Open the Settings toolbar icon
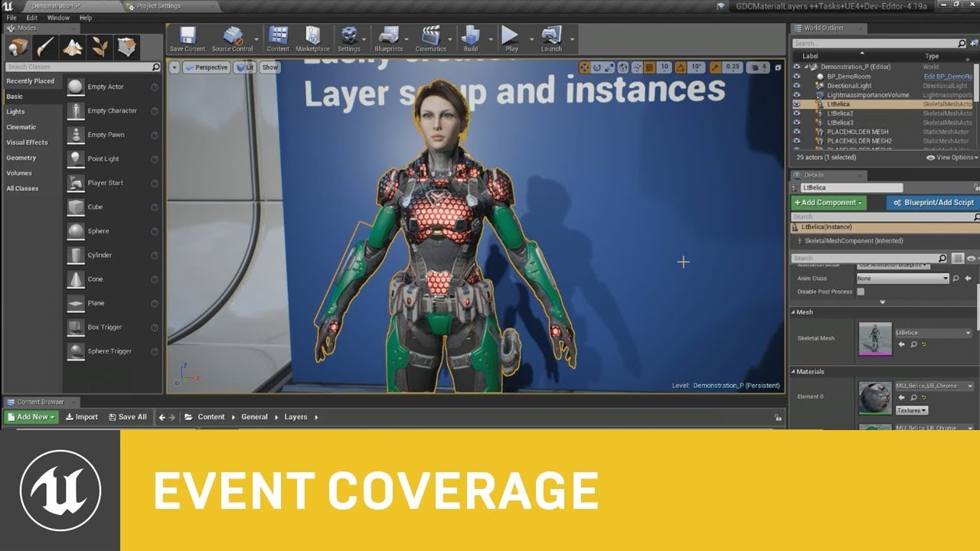Screen dimensions: 980x551 coord(349,38)
